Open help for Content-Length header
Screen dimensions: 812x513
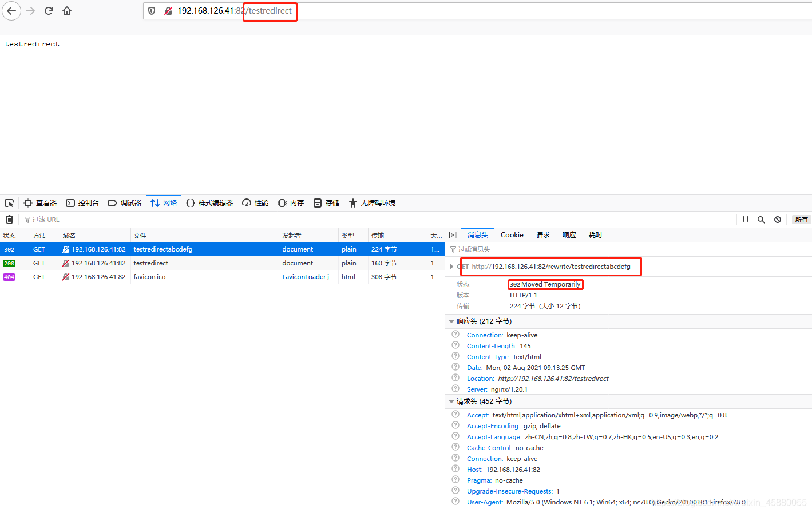pos(455,345)
